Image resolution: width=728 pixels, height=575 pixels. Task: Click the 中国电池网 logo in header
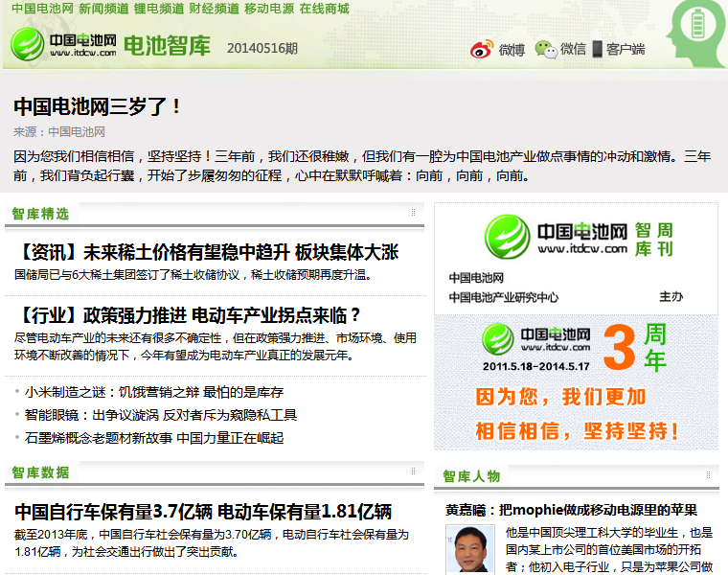[63, 45]
